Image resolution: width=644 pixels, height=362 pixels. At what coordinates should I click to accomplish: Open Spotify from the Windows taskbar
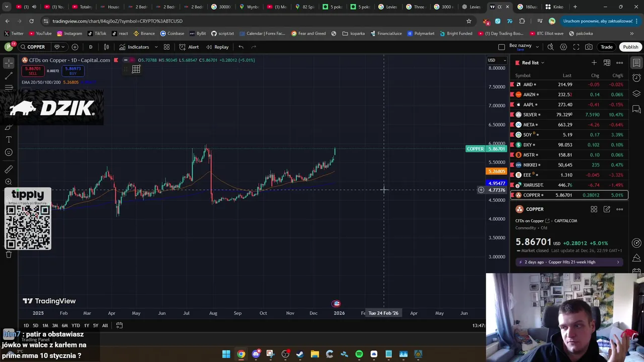(x=359, y=354)
